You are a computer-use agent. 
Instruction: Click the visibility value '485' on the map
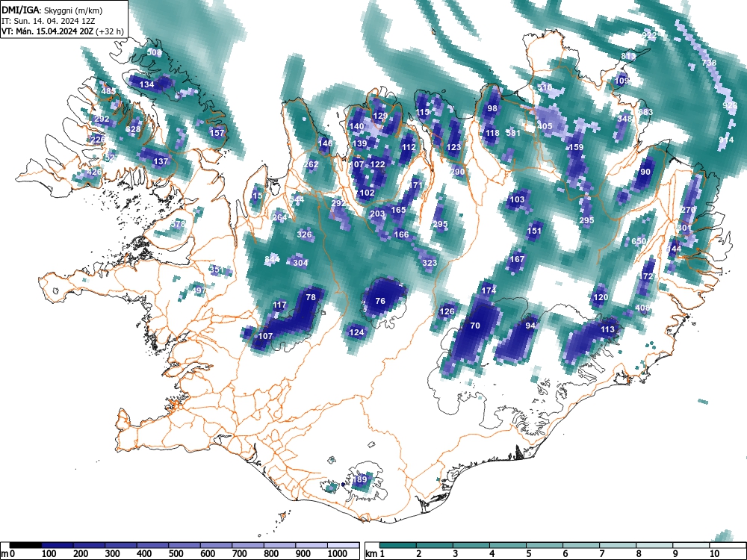click(x=108, y=91)
